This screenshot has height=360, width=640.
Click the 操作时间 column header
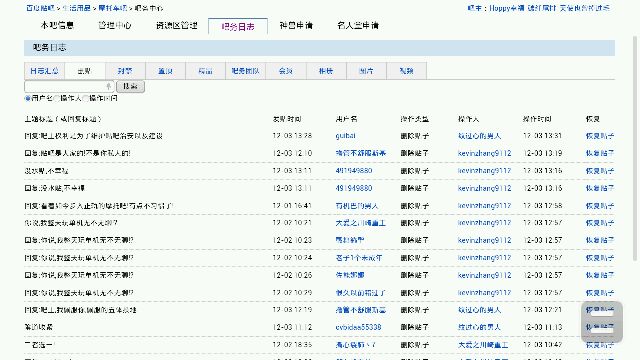point(537,119)
